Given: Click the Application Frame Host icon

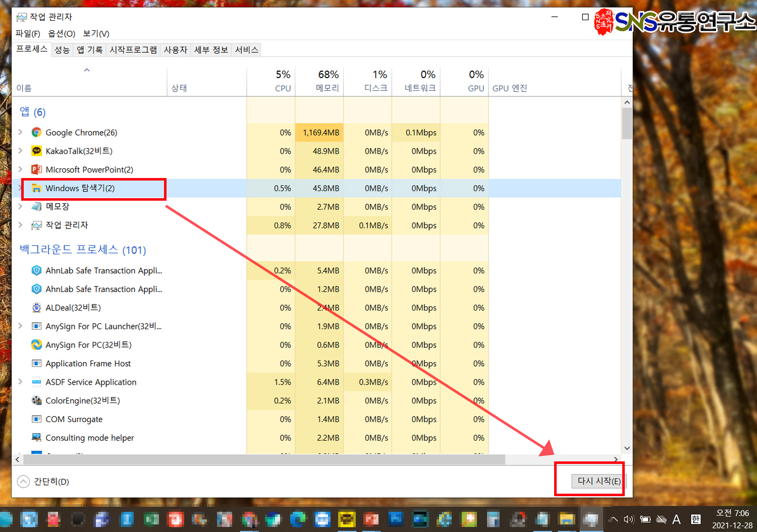Looking at the screenshot, I should pyautogui.click(x=36, y=364).
